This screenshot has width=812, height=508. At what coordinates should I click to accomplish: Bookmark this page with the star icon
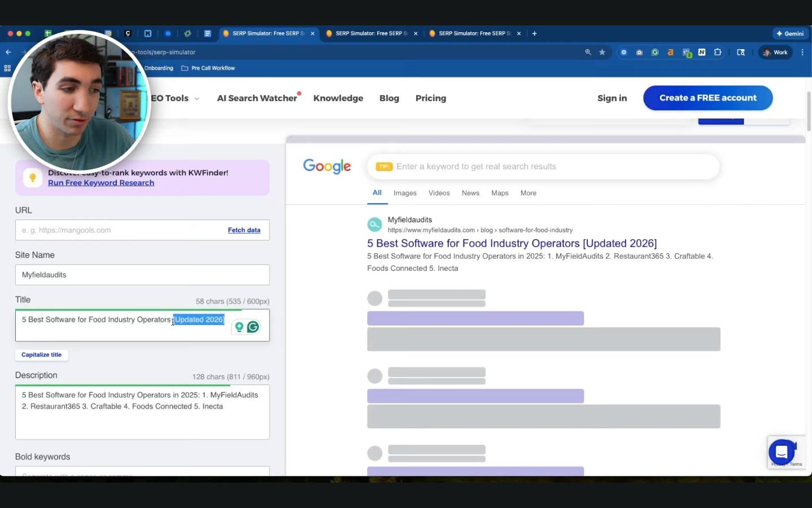602,52
